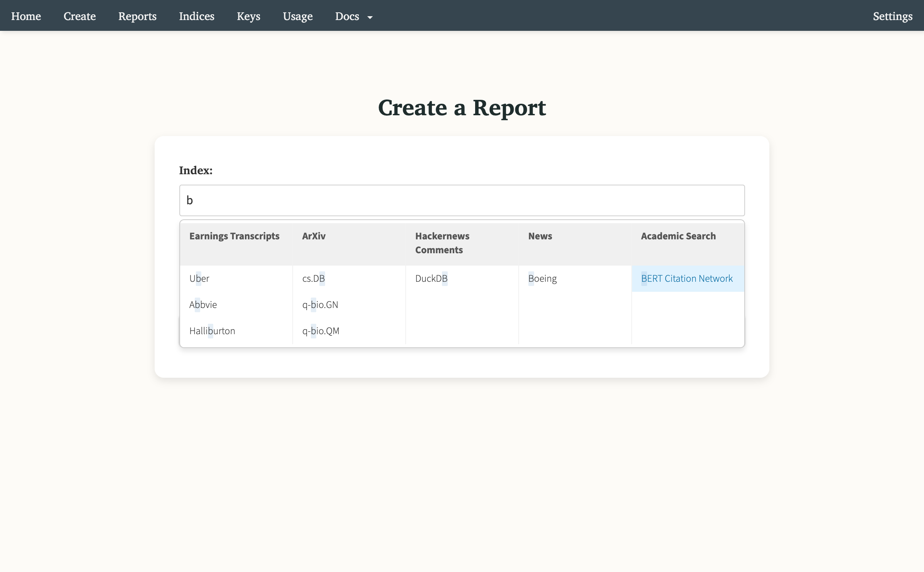Open the Indices page
The image size is (924, 572).
(x=196, y=16)
